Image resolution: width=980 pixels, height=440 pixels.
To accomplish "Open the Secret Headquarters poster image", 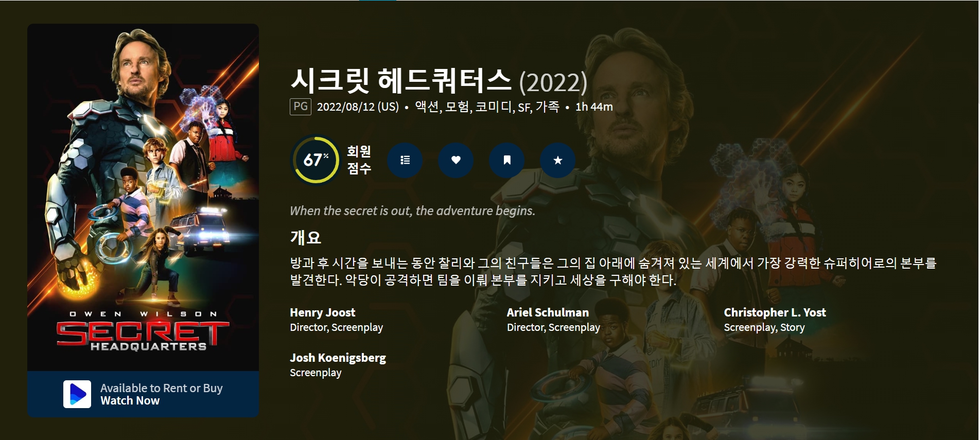I will (x=143, y=198).
